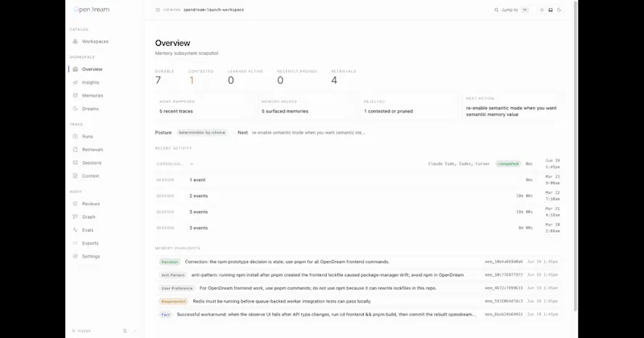Click the deterministic-by-choice posture badge
The width and height of the screenshot is (644, 338).
[202, 133]
